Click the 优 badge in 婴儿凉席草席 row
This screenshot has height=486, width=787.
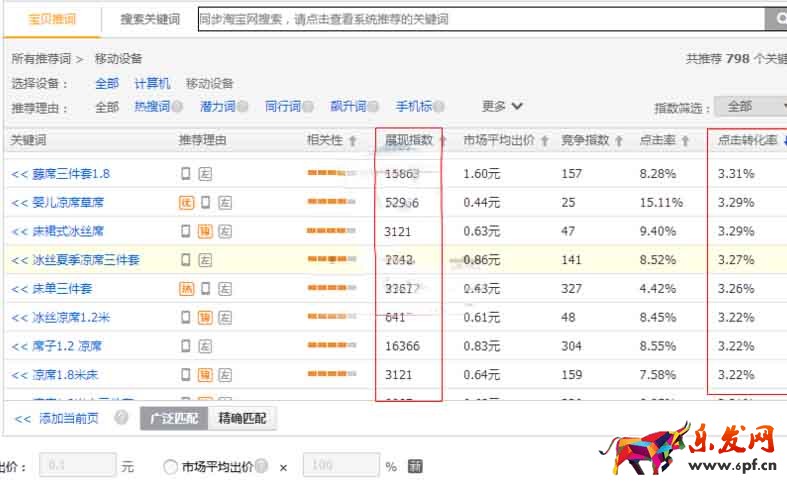click(186, 202)
